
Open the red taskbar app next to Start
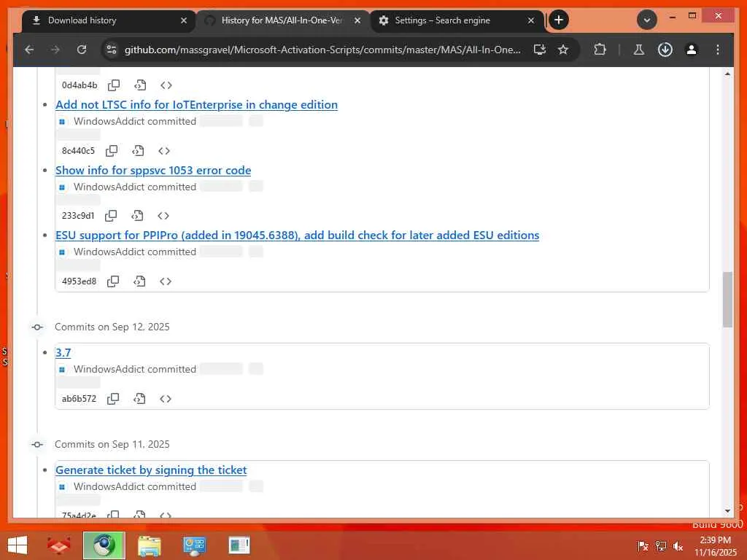pos(59,545)
